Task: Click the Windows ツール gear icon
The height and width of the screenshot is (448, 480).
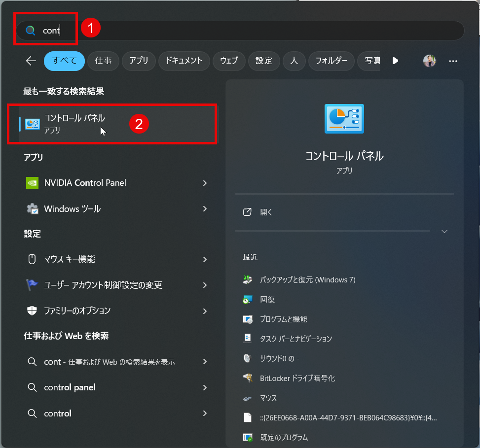Action: 33,209
